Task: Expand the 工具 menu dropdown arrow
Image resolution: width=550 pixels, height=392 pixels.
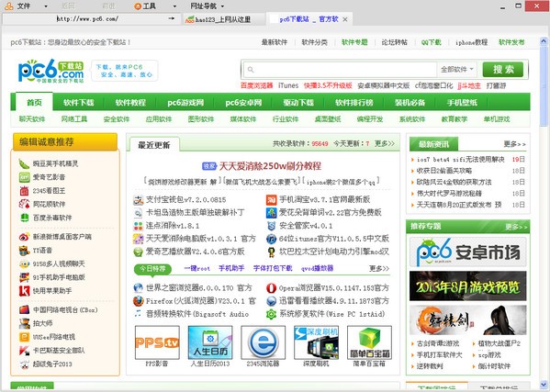Action: [x=174, y=6]
